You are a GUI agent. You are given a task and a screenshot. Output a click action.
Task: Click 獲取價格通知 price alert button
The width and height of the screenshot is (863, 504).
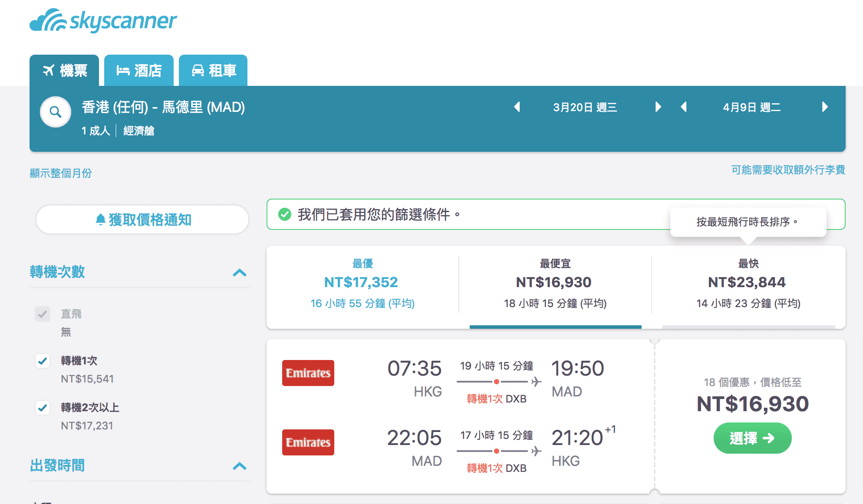click(142, 220)
